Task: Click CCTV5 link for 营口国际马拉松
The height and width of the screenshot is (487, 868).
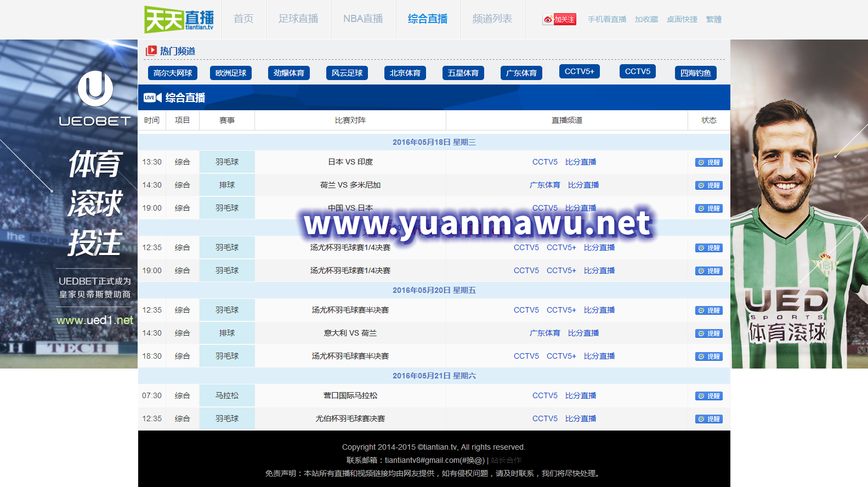Action: click(x=545, y=396)
